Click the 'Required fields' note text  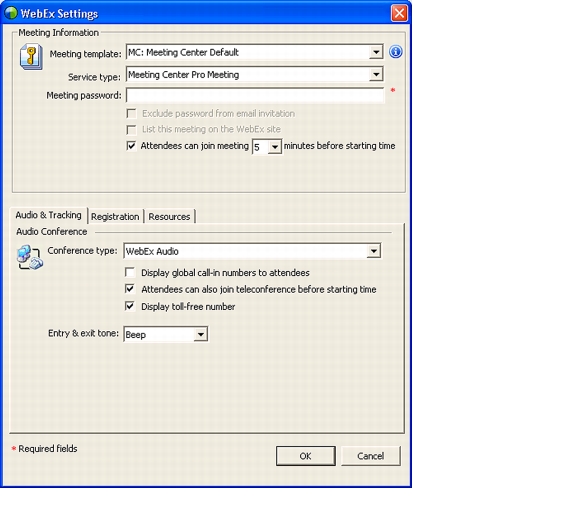pyautogui.click(x=48, y=449)
